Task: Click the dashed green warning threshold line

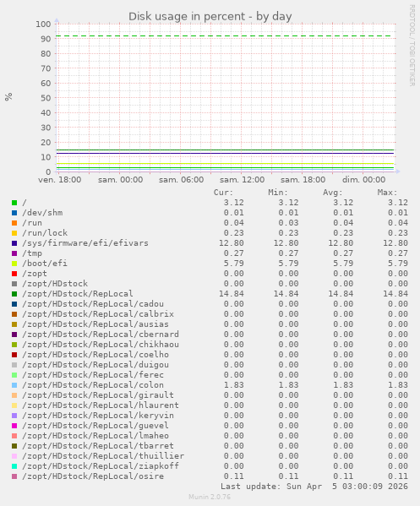Action: [x=225, y=35]
